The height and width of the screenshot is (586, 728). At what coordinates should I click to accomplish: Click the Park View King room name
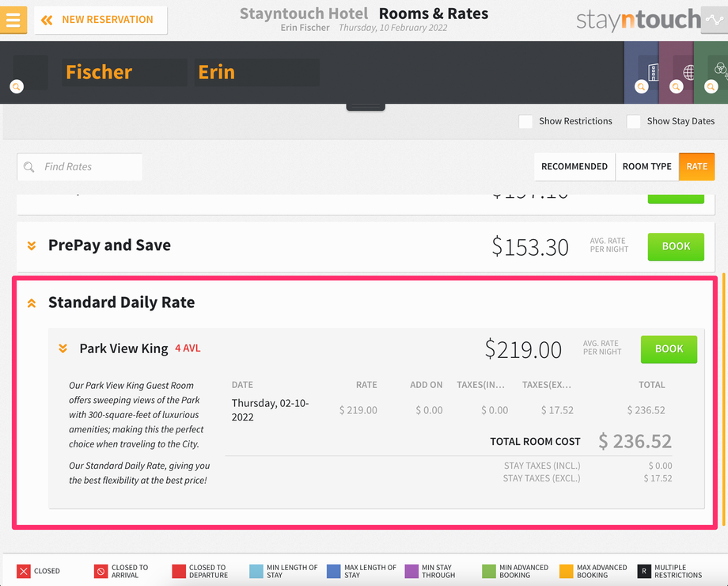(x=123, y=348)
